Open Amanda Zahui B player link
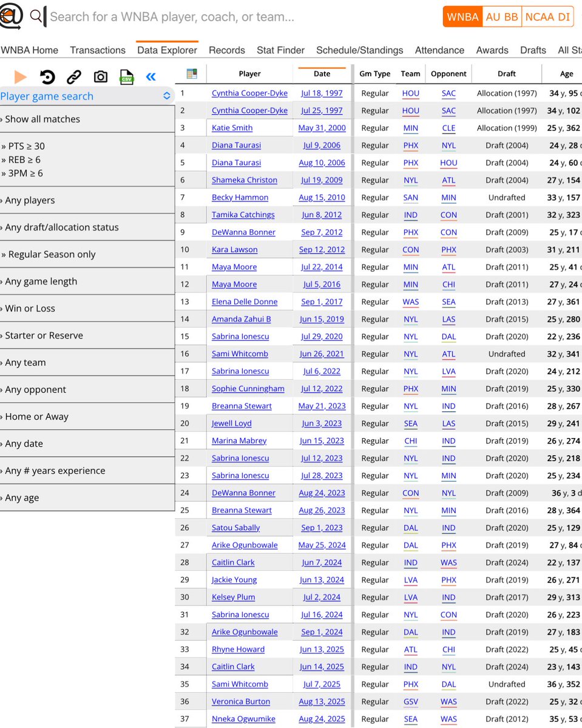This screenshot has height=728, width=582. (242, 319)
